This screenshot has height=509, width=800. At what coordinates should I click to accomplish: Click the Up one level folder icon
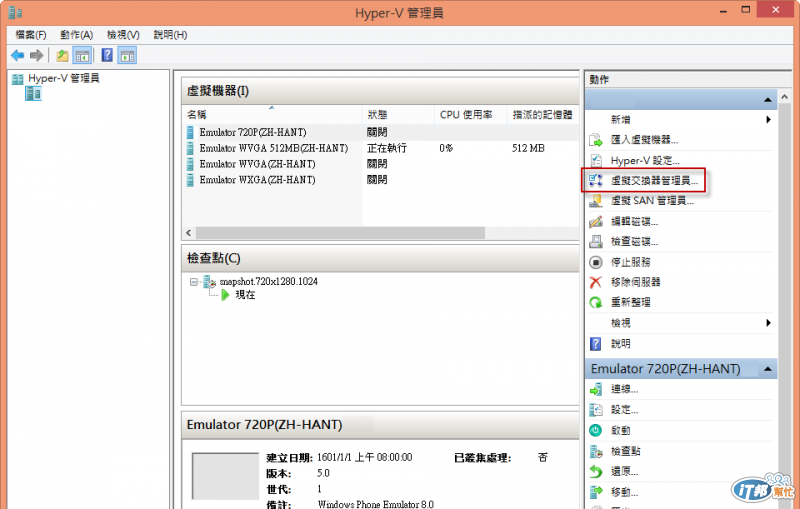(62, 55)
